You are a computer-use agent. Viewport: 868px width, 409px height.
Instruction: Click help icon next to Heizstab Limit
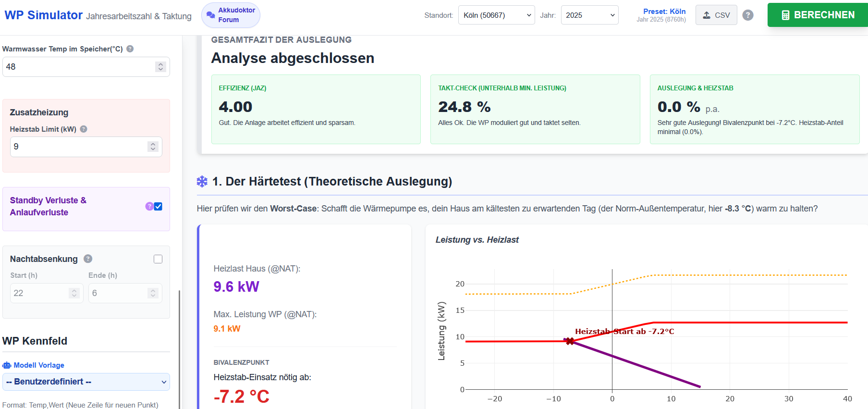click(84, 129)
